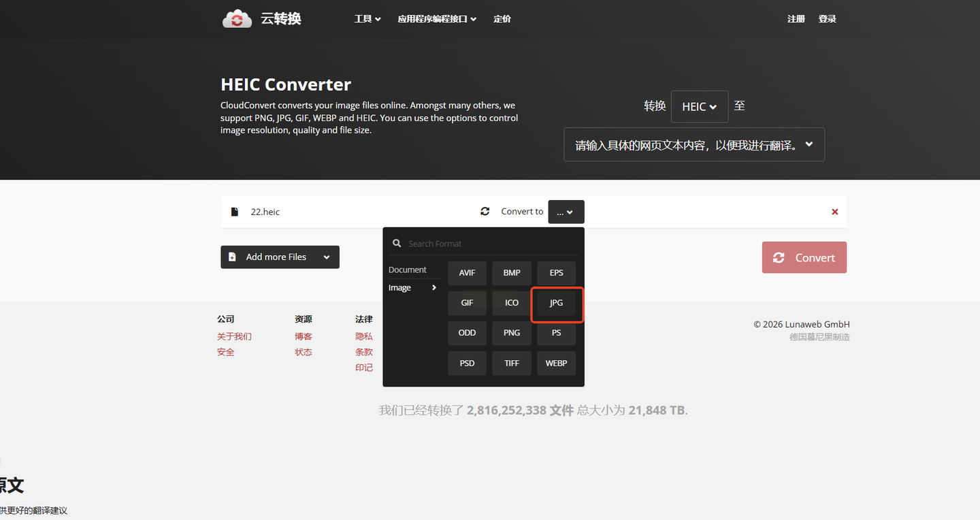Screen dimensions: 980x520
Task: Click the magnifier icon in format search
Action: click(x=397, y=243)
